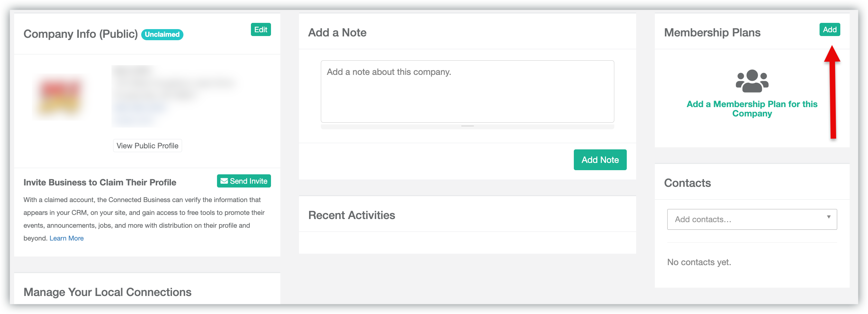Click the blurred company logo thumbnail
This screenshot has height=314, width=868.
[x=61, y=96]
